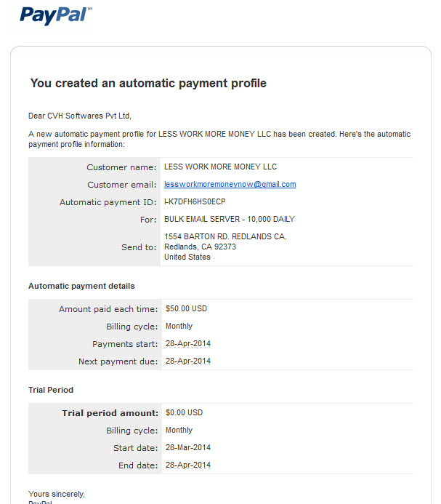Click the BULK EMAIL SERVER item description
The height and width of the screenshot is (504, 441).
(x=230, y=219)
